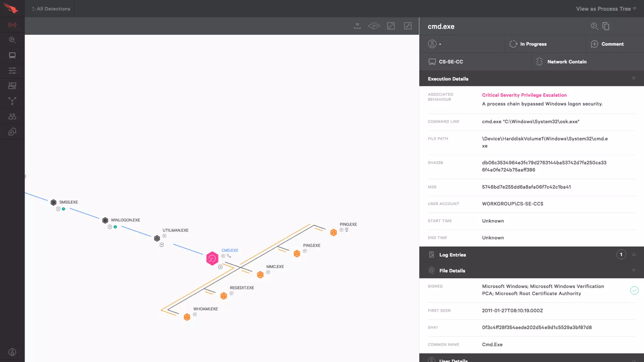
Task: Select the pink CMD.EXE process node
Action: point(212,259)
